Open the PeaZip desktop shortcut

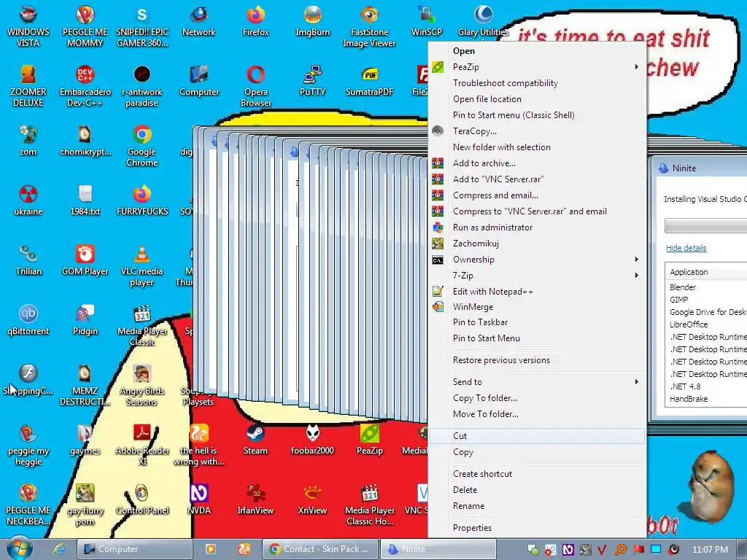pos(369,440)
